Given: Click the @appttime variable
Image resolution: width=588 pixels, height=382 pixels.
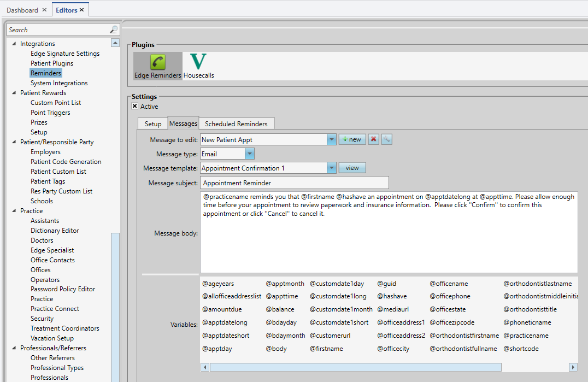Looking at the screenshot, I should pyautogui.click(x=282, y=296).
